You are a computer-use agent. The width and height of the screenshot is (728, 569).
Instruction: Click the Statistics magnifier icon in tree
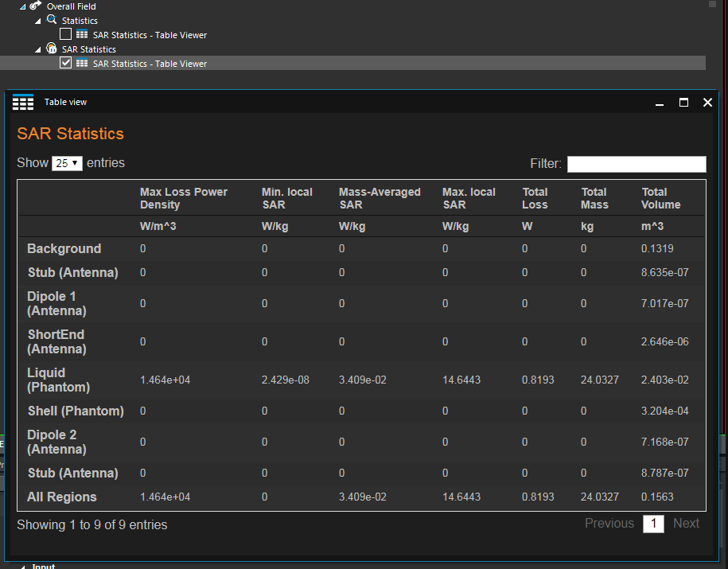click(52, 20)
